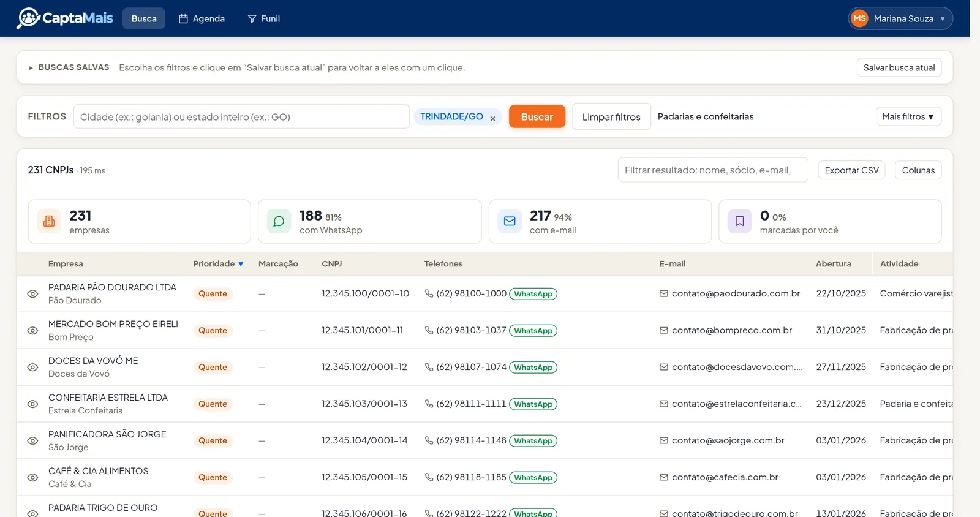
Task: Click mail icon next to contato@bompreco.com.br
Action: pos(664,330)
